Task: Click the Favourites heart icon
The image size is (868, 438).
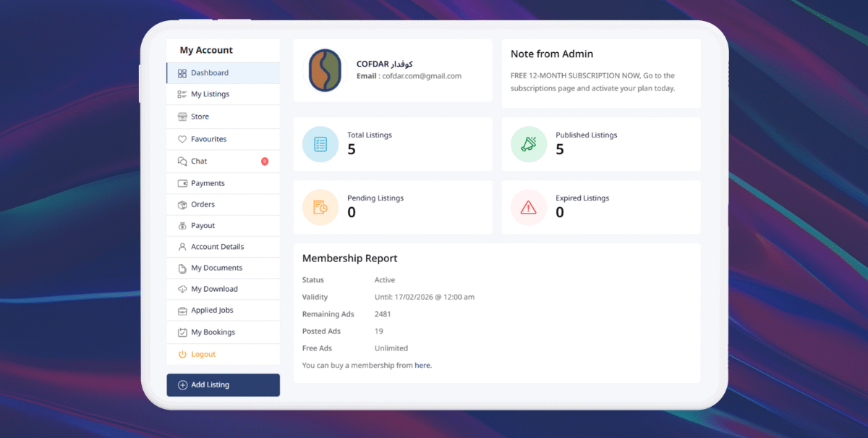Action: [x=182, y=139]
